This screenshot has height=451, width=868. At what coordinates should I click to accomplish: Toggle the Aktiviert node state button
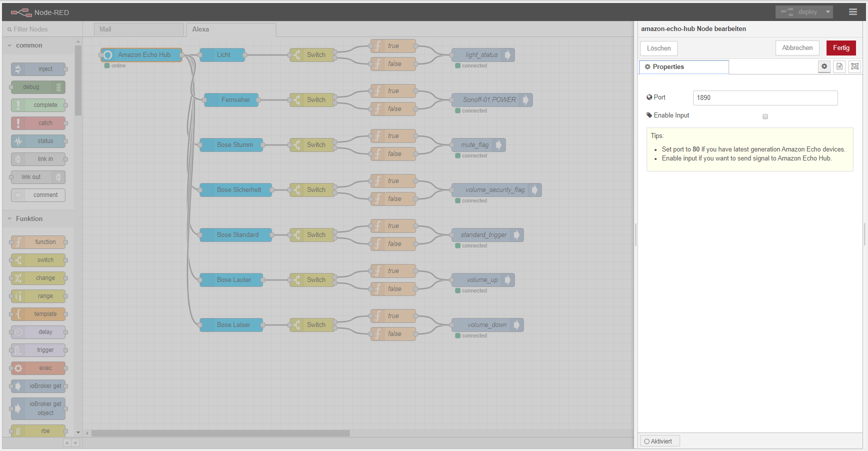[660, 441]
